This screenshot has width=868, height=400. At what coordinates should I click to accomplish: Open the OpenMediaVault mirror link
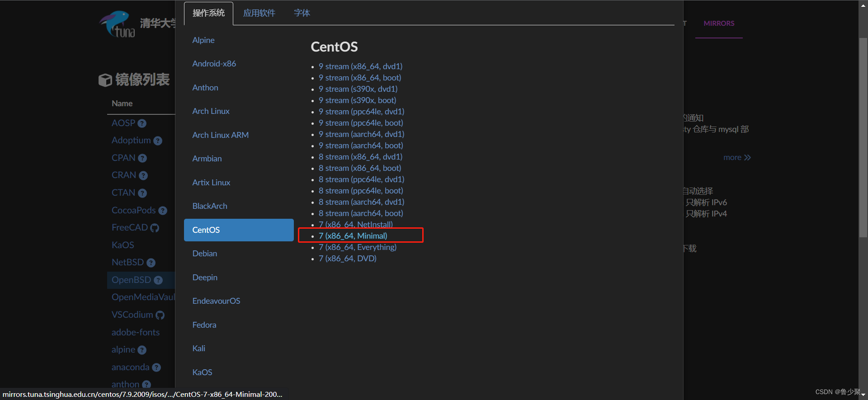[143, 297]
